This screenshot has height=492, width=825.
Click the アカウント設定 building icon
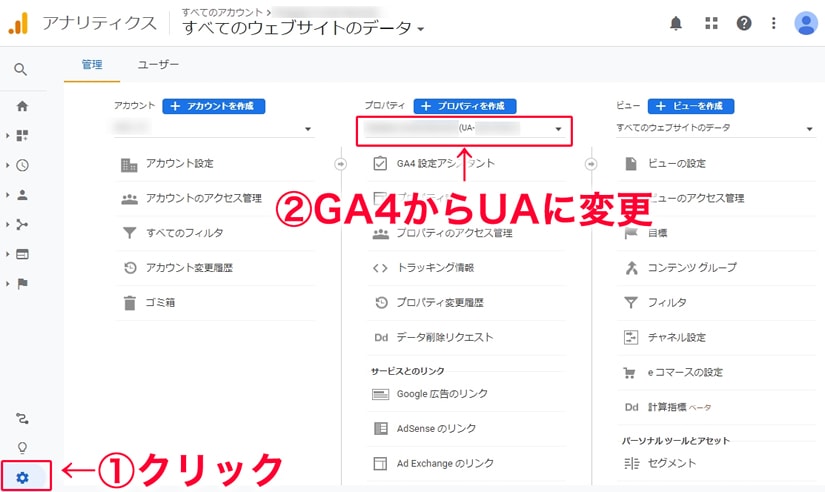pos(129,165)
